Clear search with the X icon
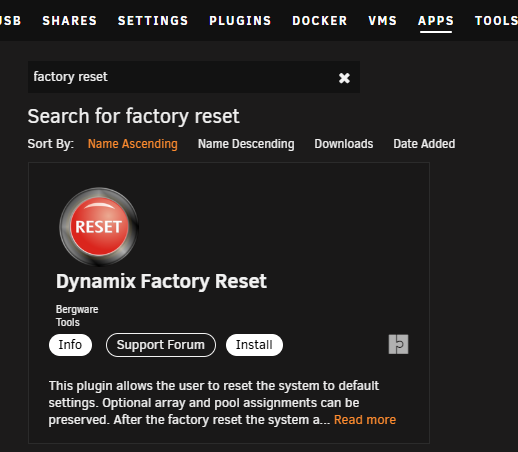518x452 pixels. (344, 78)
